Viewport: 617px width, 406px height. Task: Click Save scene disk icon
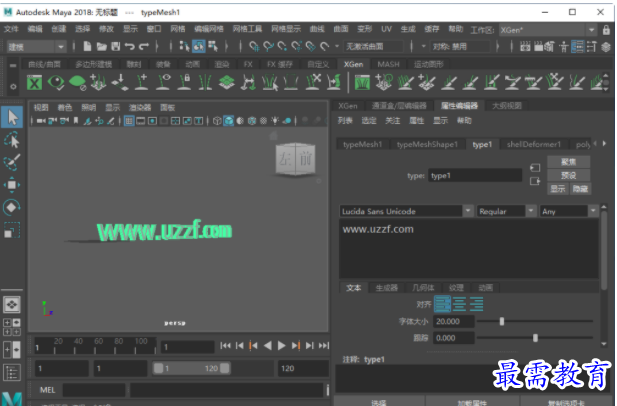(116, 46)
